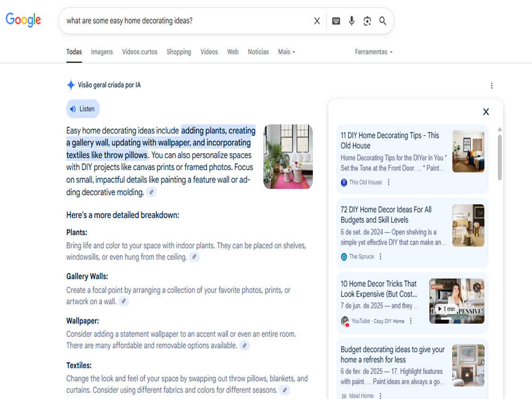The image size is (532, 399).
Task: Click the Ideal Home site favicon
Action: [344, 396]
